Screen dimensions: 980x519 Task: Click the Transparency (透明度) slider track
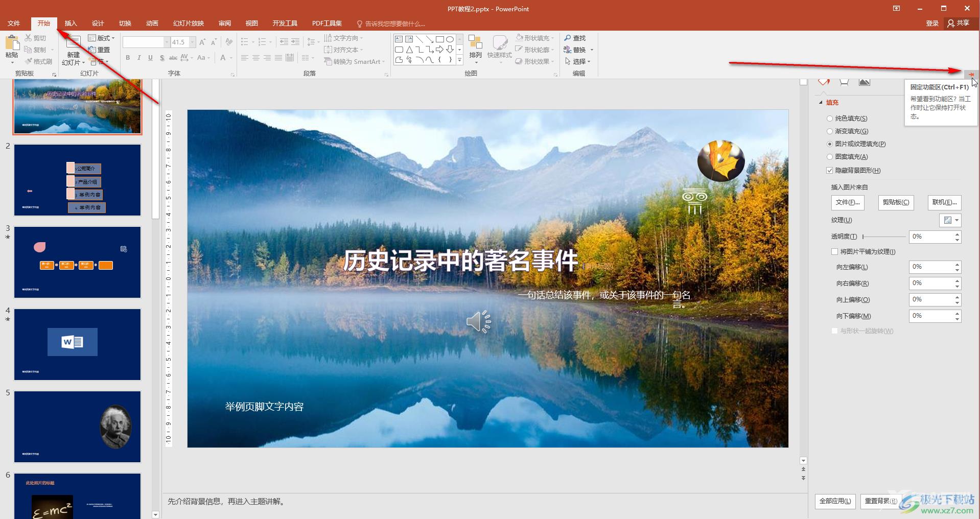coord(883,237)
